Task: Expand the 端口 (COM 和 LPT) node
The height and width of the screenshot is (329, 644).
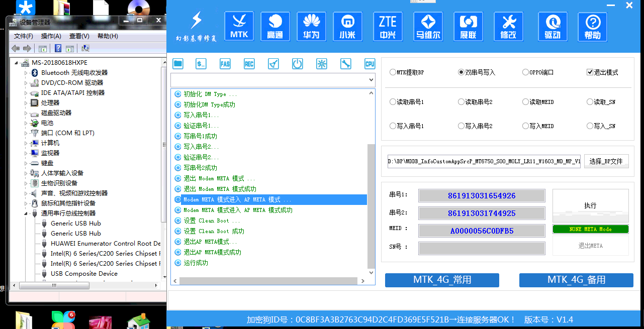Action: (26, 133)
